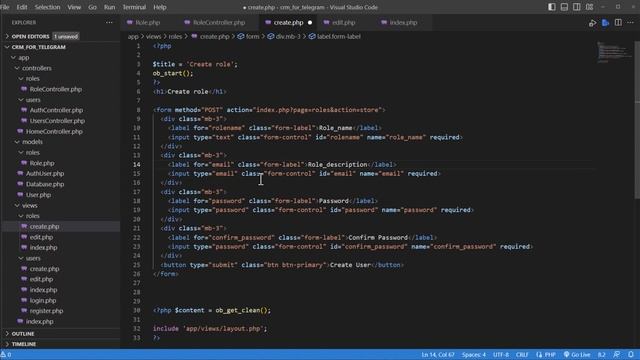Click UTF-8 encoding selector
Image resolution: width=640 pixels, height=360 pixels.
(x=501, y=354)
